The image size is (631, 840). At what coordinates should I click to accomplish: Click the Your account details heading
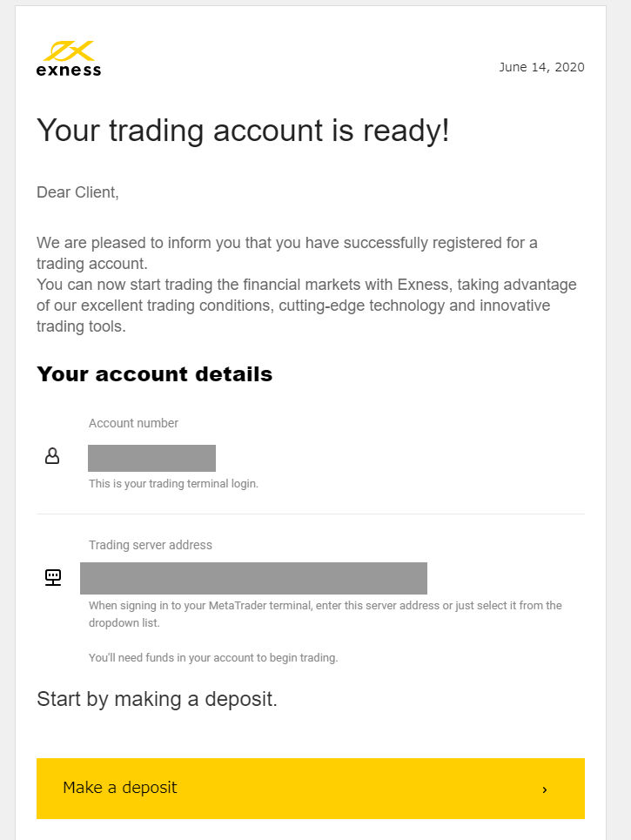(154, 374)
